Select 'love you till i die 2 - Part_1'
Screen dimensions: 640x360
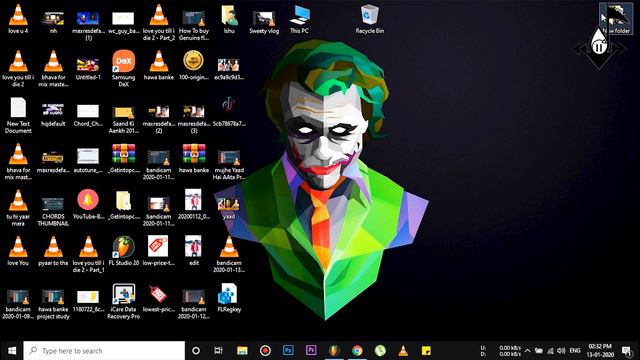pos(89,247)
